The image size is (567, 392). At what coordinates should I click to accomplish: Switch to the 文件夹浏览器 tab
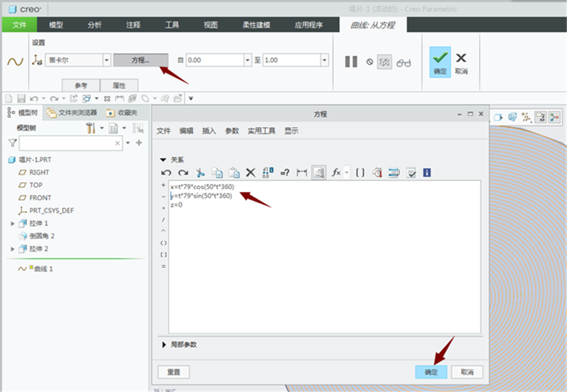[x=72, y=113]
